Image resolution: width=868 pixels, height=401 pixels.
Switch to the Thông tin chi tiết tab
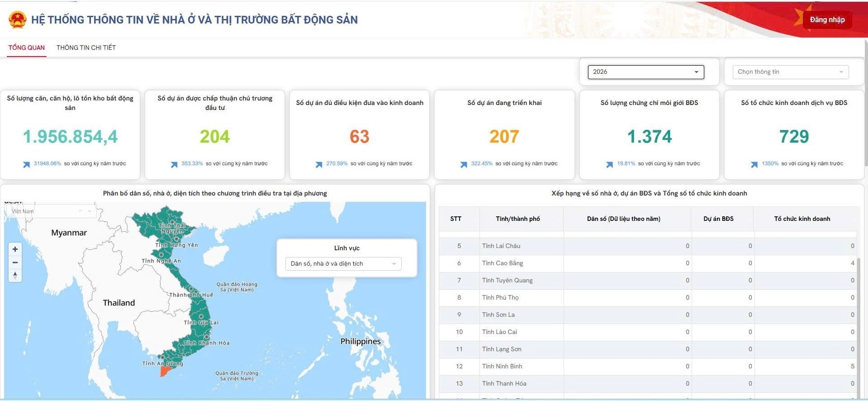(x=86, y=48)
